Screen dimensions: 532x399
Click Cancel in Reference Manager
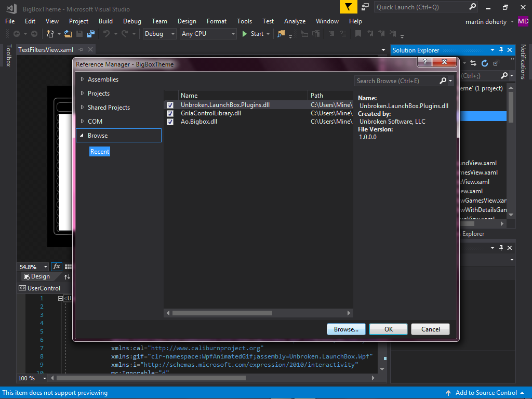pos(431,329)
